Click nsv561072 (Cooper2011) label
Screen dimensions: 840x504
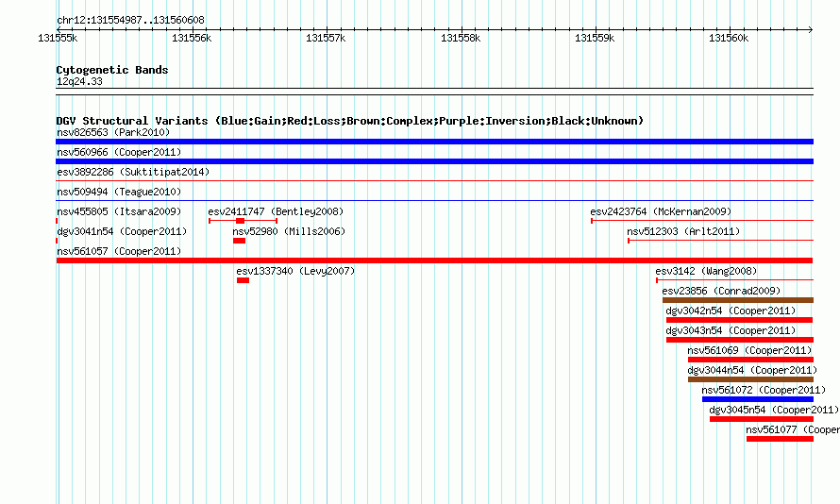click(764, 390)
